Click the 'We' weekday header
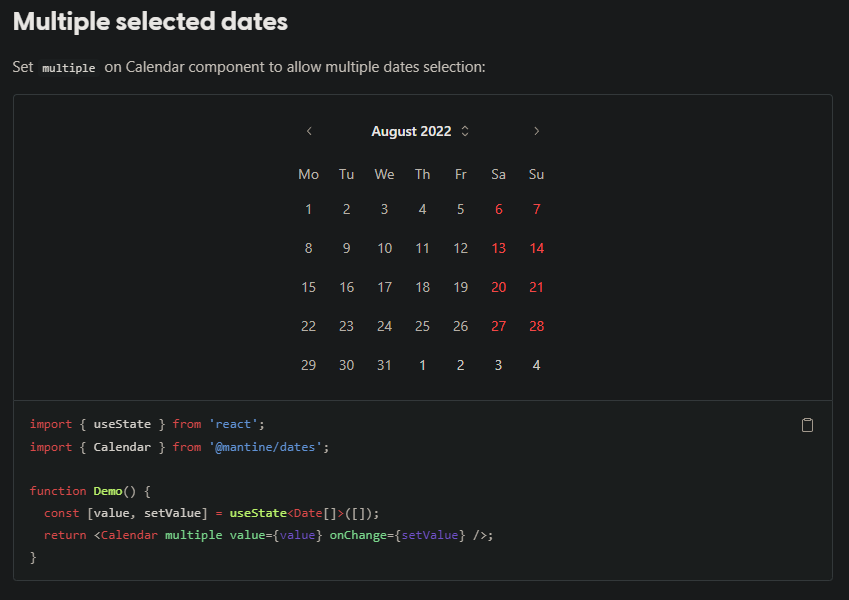The width and height of the screenshot is (849, 600). (384, 174)
